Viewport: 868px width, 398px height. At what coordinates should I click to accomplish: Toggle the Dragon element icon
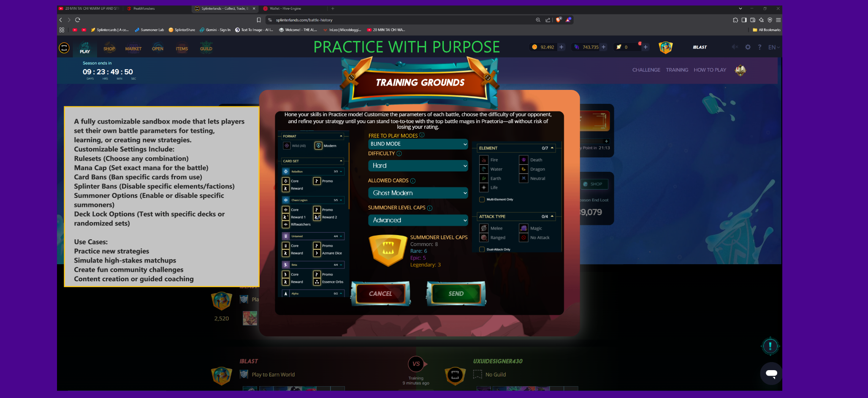coord(524,169)
